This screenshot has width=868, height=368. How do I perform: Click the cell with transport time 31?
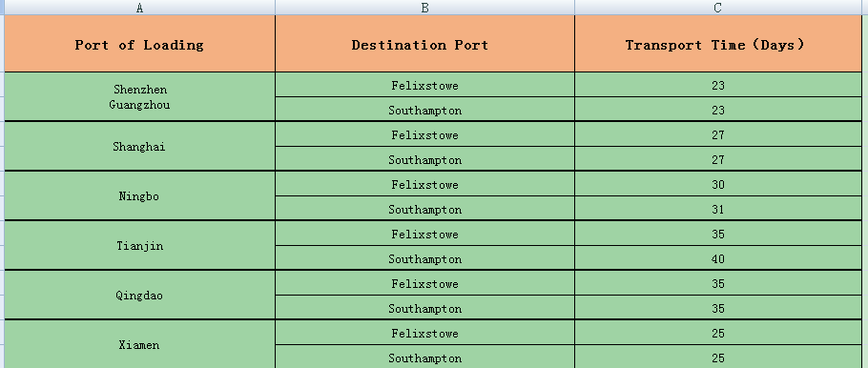718,209
